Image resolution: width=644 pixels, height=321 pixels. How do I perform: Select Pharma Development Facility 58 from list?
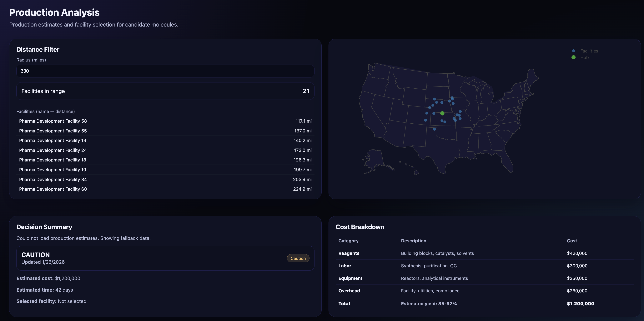click(x=53, y=121)
